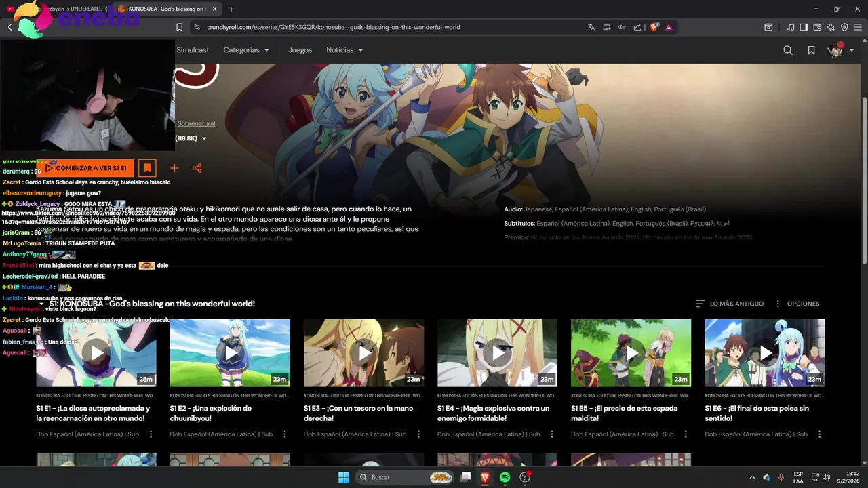Image resolution: width=868 pixels, height=488 pixels.
Task: Expand the Categorías dropdown menu
Action: pos(246,50)
